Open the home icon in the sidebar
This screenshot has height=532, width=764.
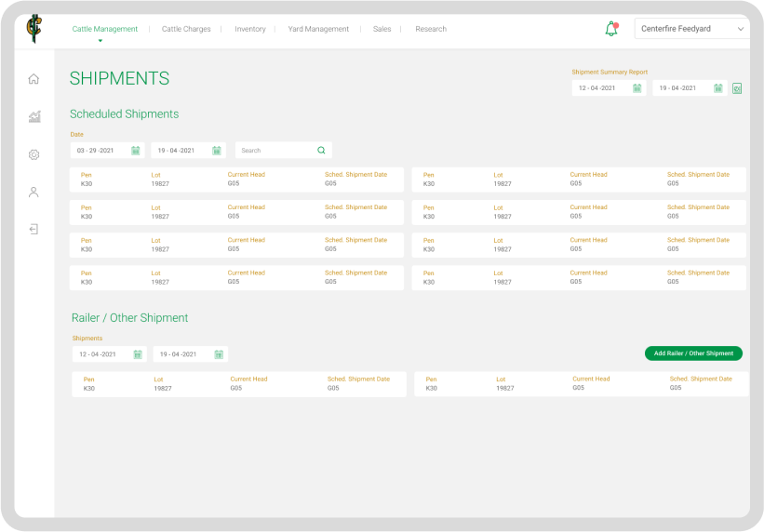34,79
